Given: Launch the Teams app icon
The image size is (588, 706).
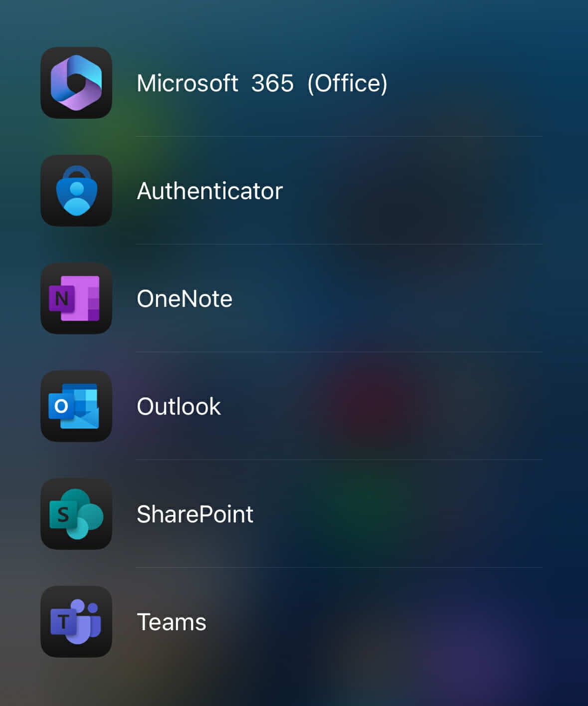Looking at the screenshot, I should coord(76,622).
